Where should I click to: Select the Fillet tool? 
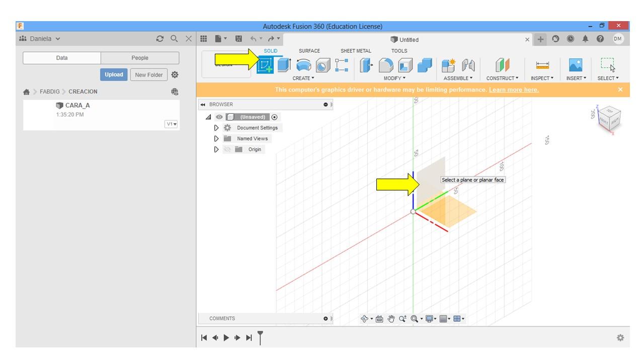[386, 65]
